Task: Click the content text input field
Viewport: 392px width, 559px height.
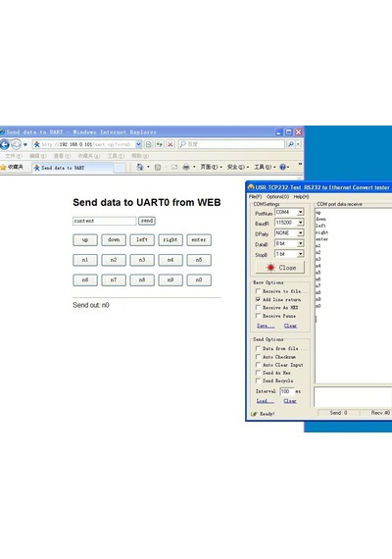Action: point(105,221)
